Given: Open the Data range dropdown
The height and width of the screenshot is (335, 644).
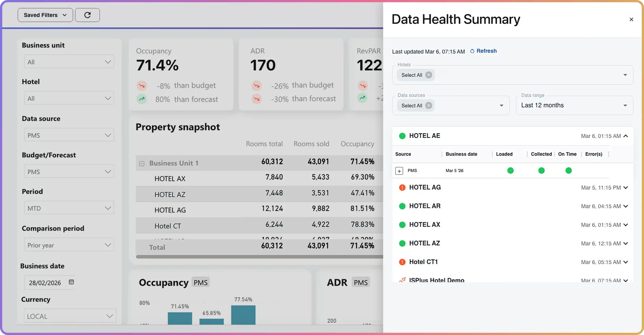Looking at the screenshot, I should (574, 106).
